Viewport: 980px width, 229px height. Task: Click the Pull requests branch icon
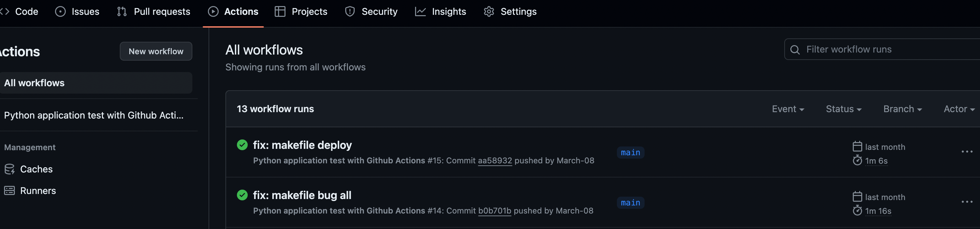tap(122, 12)
